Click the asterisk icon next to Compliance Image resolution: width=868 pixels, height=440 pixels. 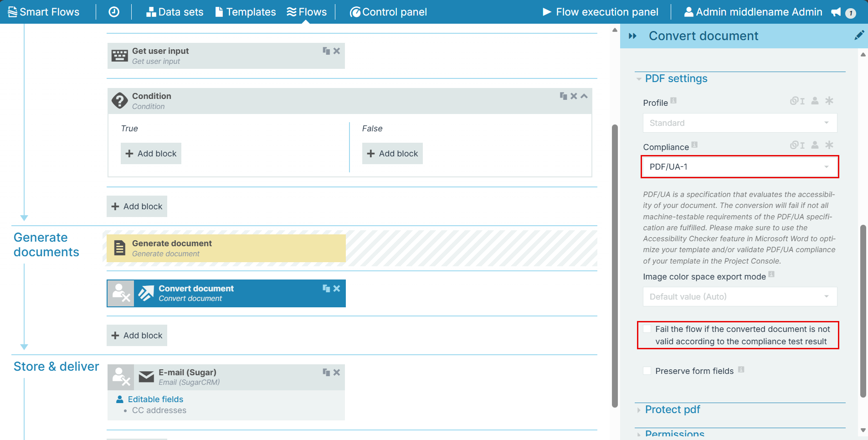829,145
